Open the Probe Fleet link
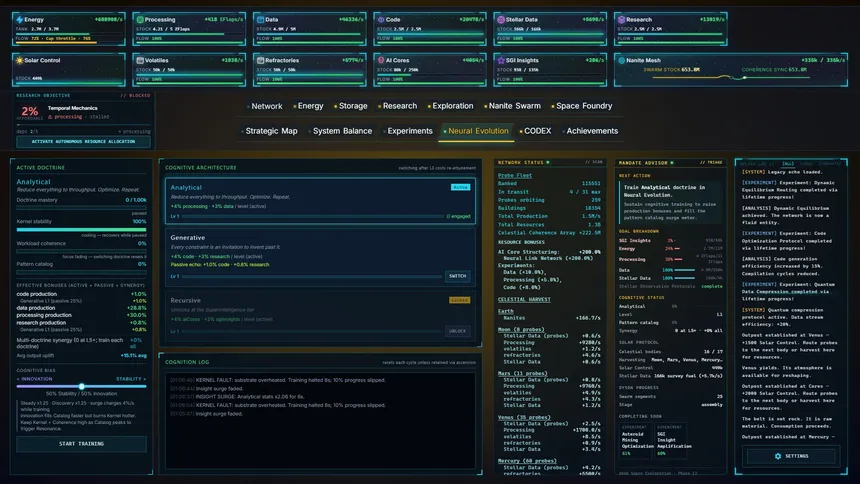 click(x=514, y=176)
